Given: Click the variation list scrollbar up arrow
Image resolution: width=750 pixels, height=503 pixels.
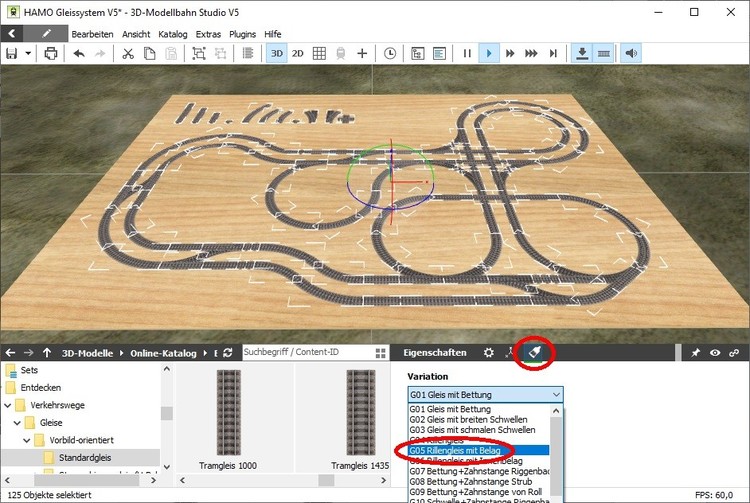Looking at the screenshot, I should [x=556, y=411].
